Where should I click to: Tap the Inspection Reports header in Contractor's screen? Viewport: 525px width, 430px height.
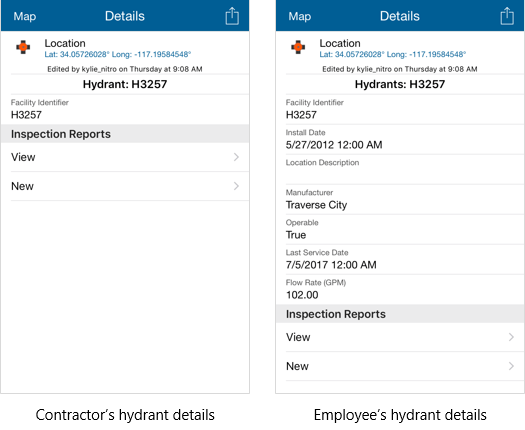[x=125, y=134]
